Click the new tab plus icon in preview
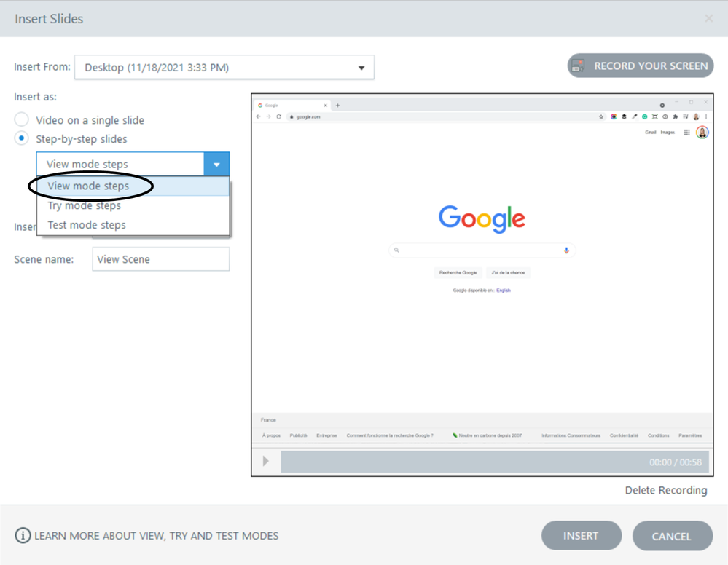The height and width of the screenshot is (565, 728). (x=337, y=106)
